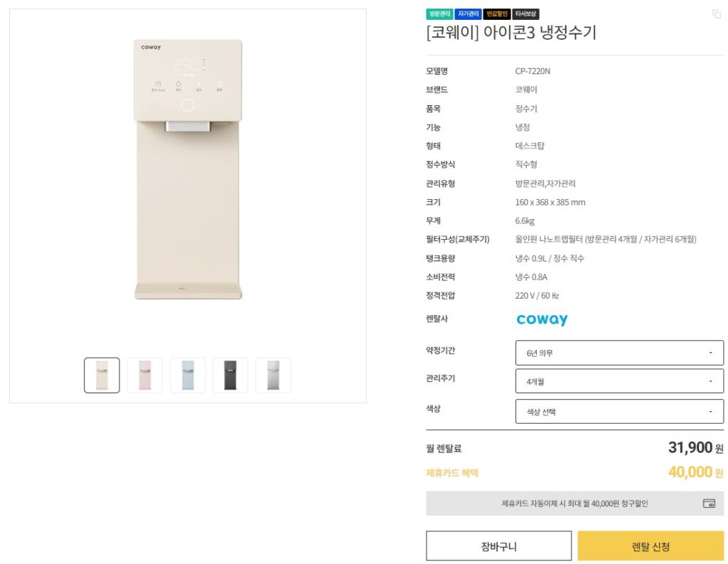Select the silver product color thumbnail
The width and height of the screenshot is (728, 564).
click(272, 374)
